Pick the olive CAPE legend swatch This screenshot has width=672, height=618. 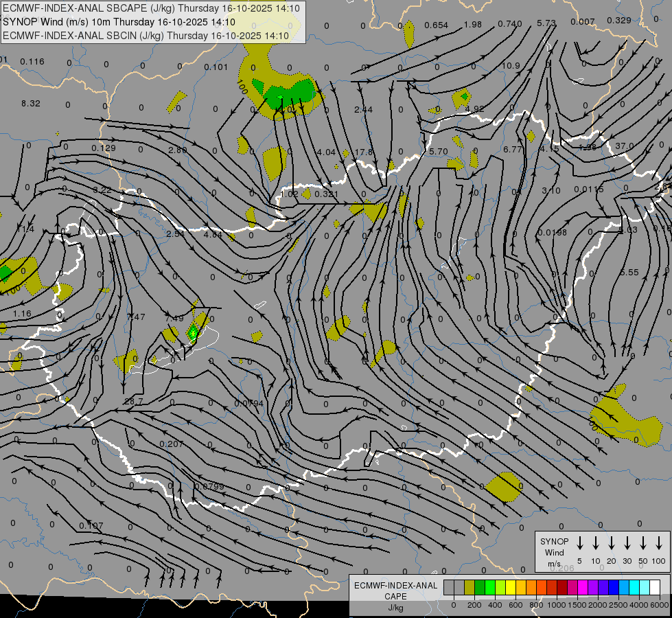pyautogui.click(x=470, y=587)
